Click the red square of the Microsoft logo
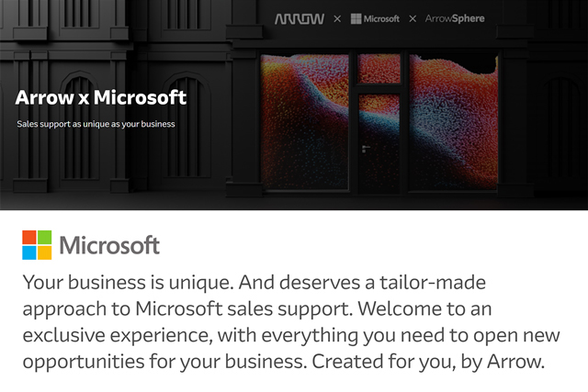Screen dimensions: 588x392 coord(30,238)
